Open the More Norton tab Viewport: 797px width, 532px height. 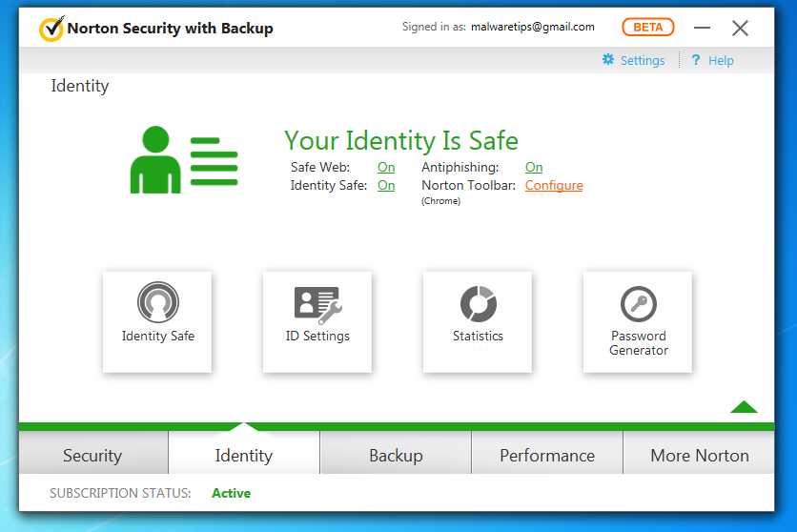click(699, 455)
